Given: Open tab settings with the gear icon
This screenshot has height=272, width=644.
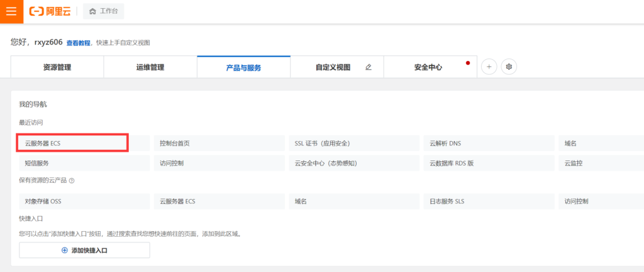Looking at the screenshot, I should pos(509,67).
